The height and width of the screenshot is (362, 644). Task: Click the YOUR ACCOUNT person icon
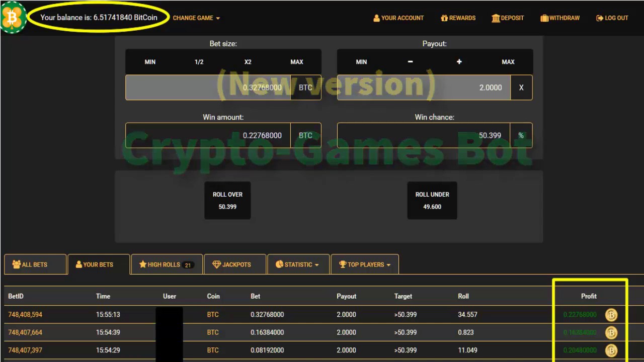tap(376, 18)
